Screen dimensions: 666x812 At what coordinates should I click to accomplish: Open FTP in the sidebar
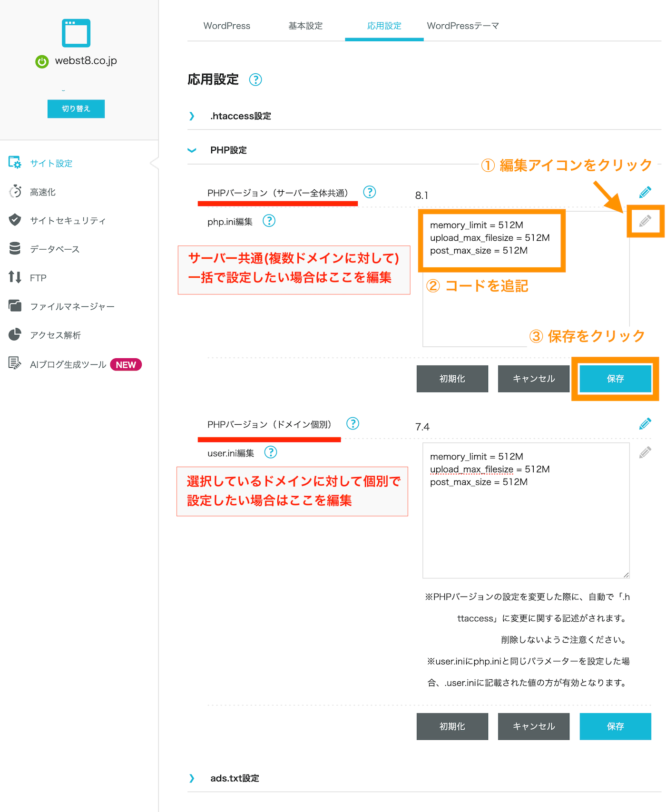38,278
